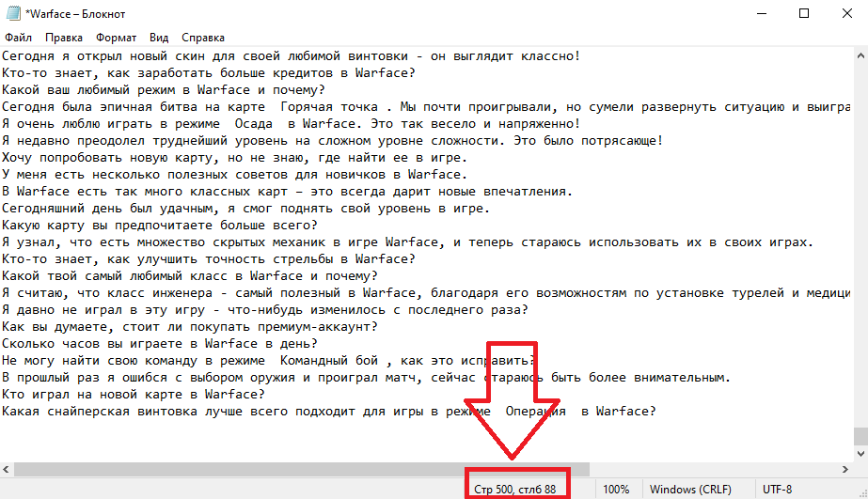This screenshot has width=868, height=499.
Task: Click line 'Какой твой самый любимый класс'
Action: [x=189, y=276]
